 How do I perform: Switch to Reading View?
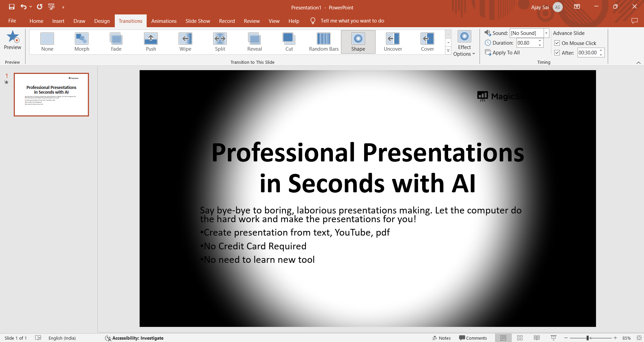537,338
